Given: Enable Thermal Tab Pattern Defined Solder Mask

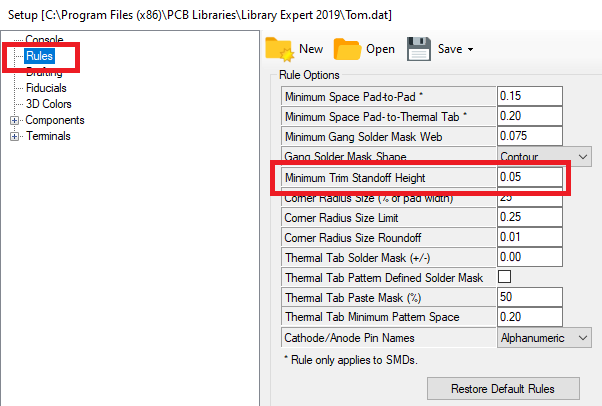Looking at the screenshot, I should point(505,277).
